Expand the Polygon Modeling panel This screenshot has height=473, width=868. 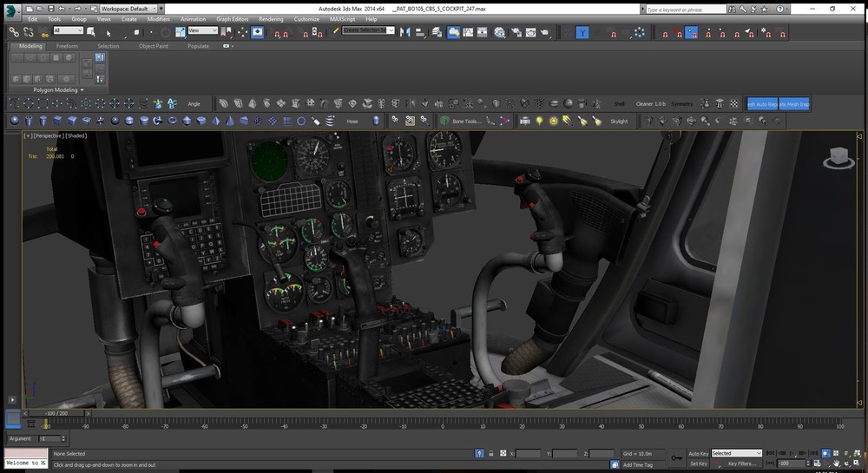click(57, 89)
